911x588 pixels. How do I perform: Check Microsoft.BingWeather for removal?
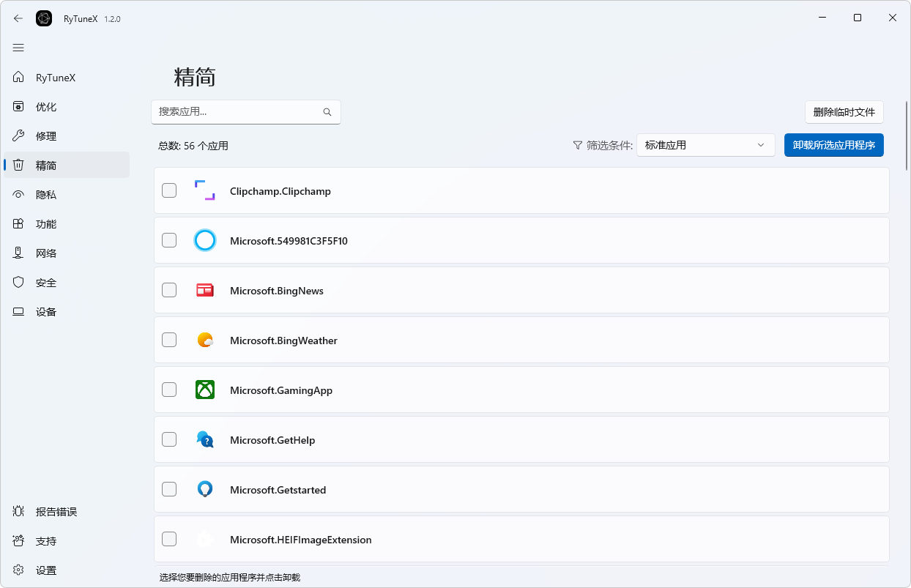click(x=168, y=339)
